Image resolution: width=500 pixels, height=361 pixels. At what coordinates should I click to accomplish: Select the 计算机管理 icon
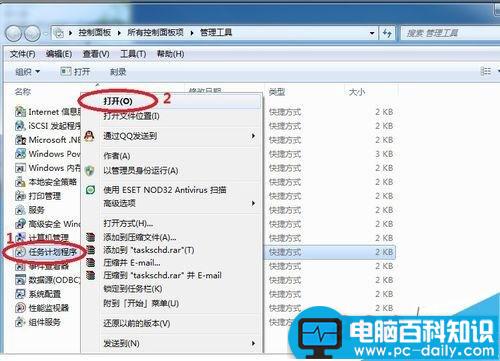[20, 238]
